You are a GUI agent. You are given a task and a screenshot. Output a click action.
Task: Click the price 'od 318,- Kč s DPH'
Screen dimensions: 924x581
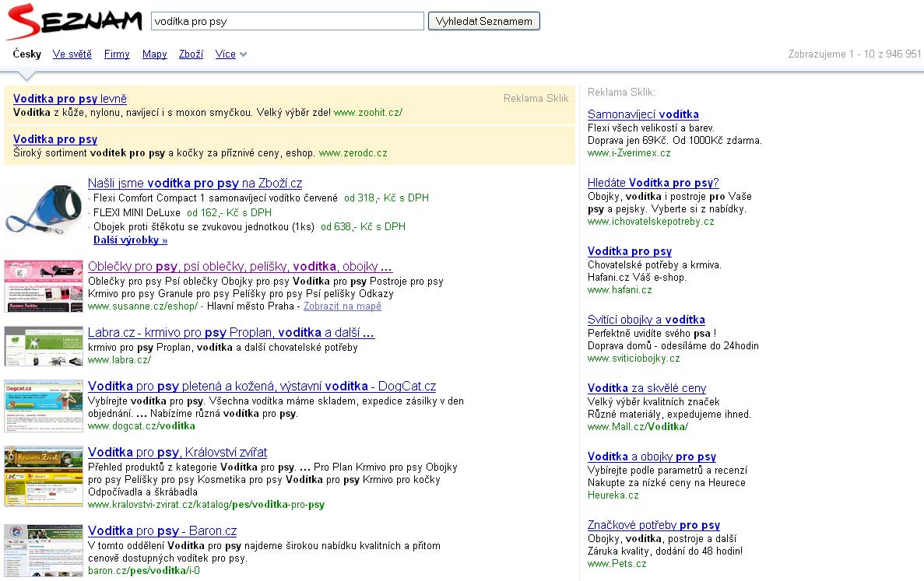click(387, 198)
